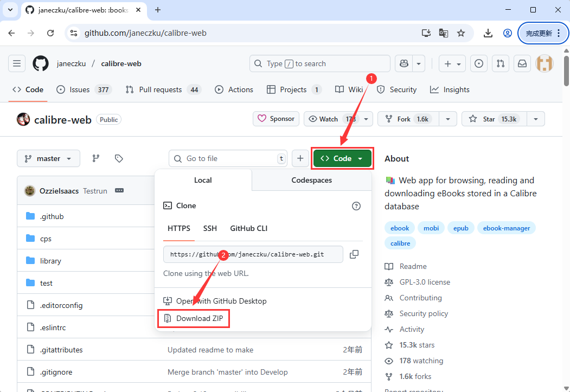Open the user avatar menu
570x392 pixels.
click(x=545, y=63)
